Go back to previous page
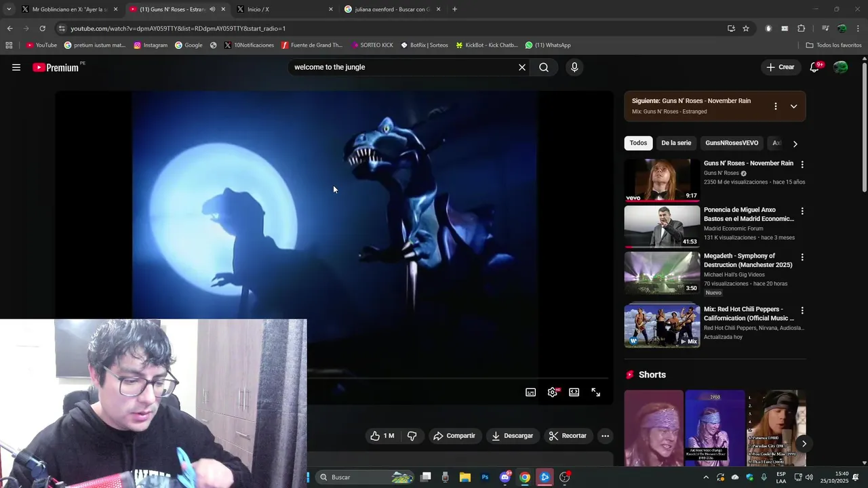Viewport: 868px width, 488px height. pyautogui.click(x=9, y=28)
